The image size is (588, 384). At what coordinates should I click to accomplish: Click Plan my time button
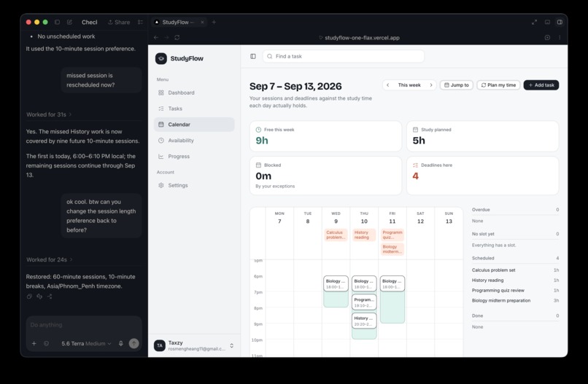pyautogui.click(x=498, y=85)
